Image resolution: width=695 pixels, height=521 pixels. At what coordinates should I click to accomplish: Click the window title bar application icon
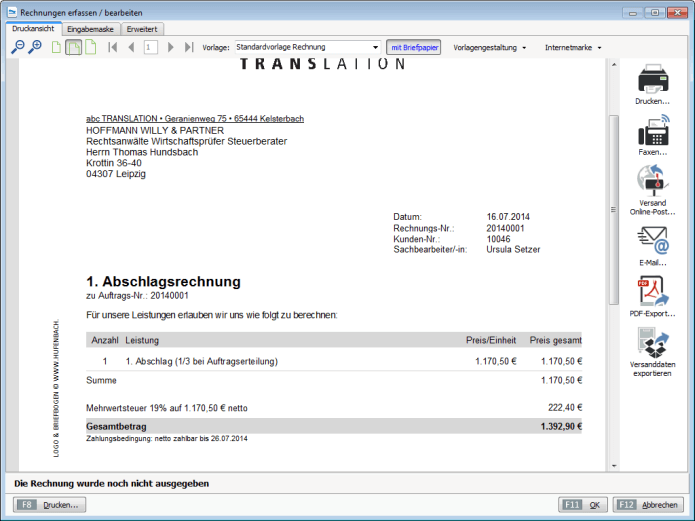click(12, 12)
